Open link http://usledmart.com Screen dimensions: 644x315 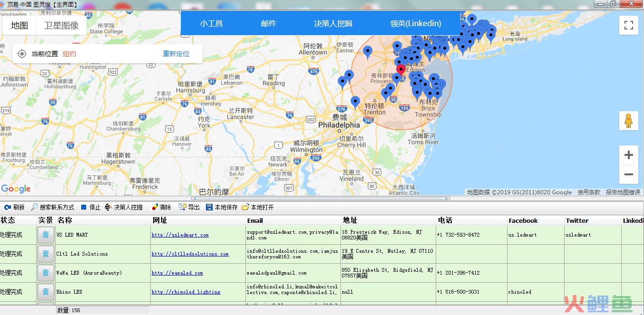pyautogui.click(x=180, y=235)
